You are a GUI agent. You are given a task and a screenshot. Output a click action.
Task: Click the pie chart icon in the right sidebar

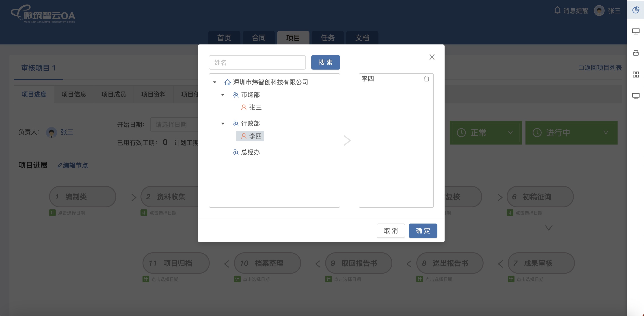coord(635,10)
